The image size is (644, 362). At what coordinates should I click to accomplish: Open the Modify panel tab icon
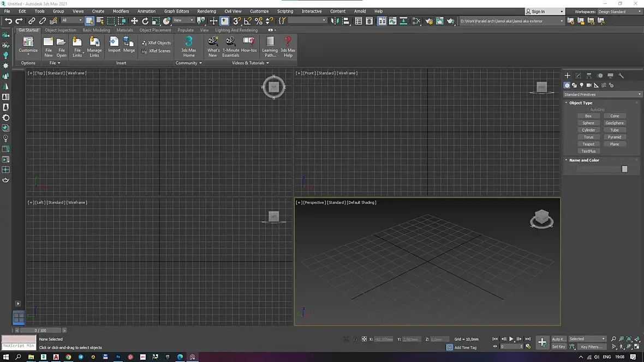[579, 76]
